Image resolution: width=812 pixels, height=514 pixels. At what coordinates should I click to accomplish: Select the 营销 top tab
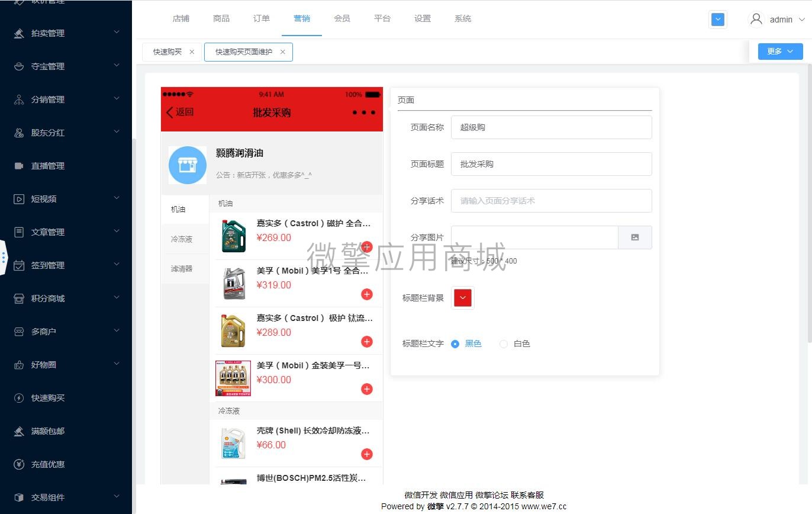pos(302,19)
